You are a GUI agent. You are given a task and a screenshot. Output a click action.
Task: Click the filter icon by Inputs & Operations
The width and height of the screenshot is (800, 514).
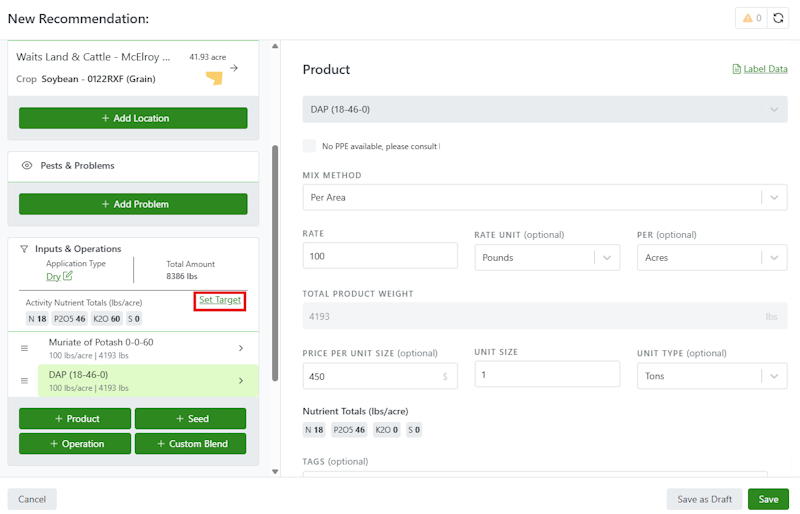click(25, 249)
